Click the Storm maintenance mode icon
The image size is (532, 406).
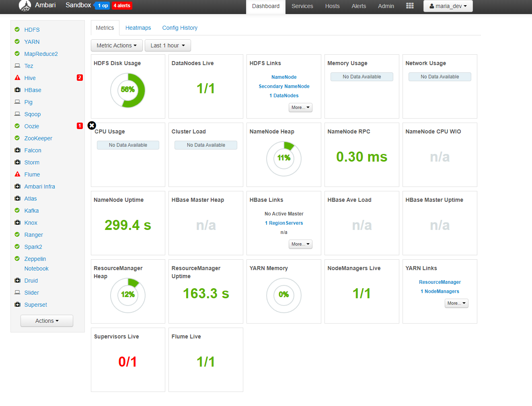click(17, 162)
